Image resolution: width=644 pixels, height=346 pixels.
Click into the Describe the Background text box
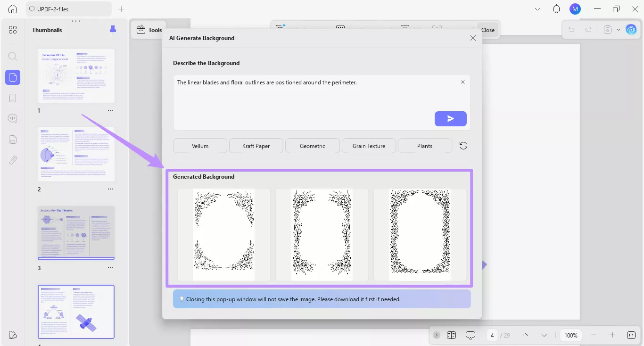pyautogui.click(x=322, y=102)
